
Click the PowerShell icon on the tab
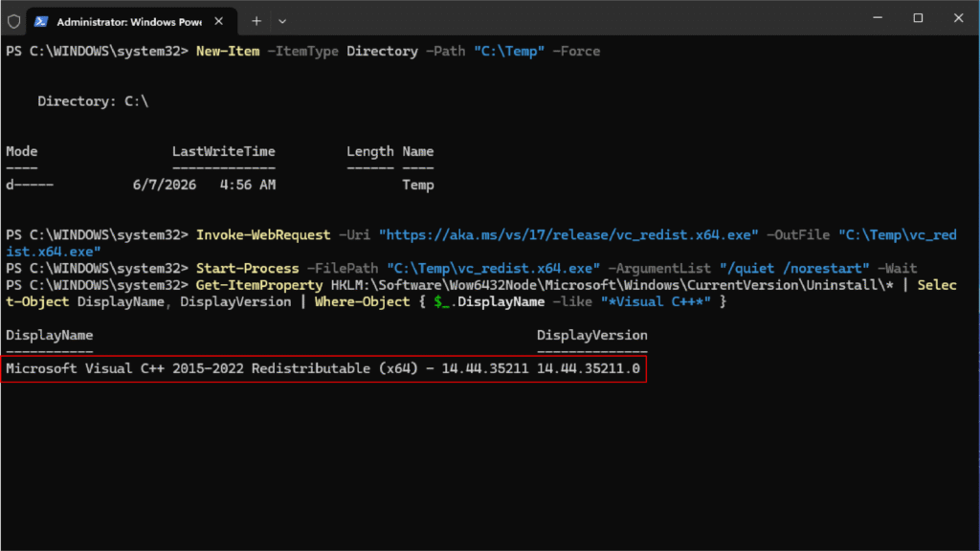pos(41,21)
